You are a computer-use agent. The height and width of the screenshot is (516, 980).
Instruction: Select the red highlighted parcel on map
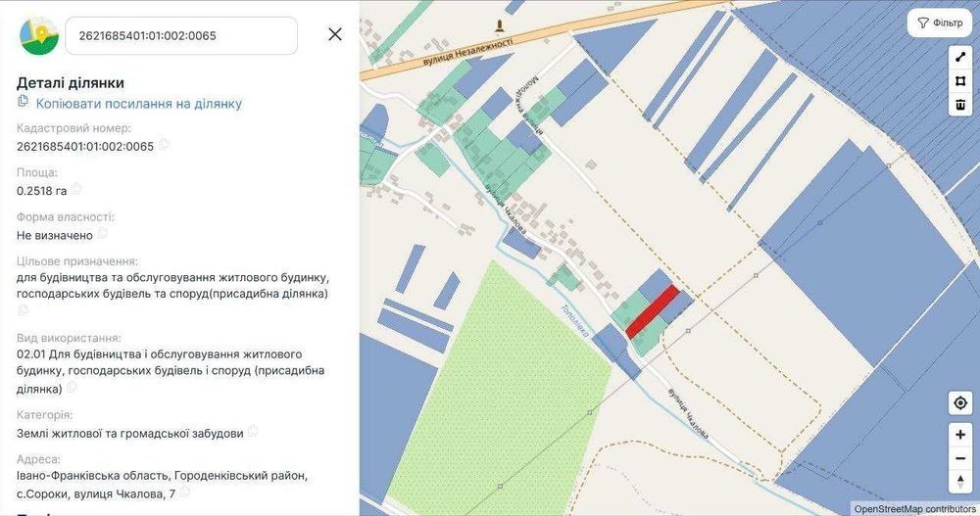(x=653, y=311)
